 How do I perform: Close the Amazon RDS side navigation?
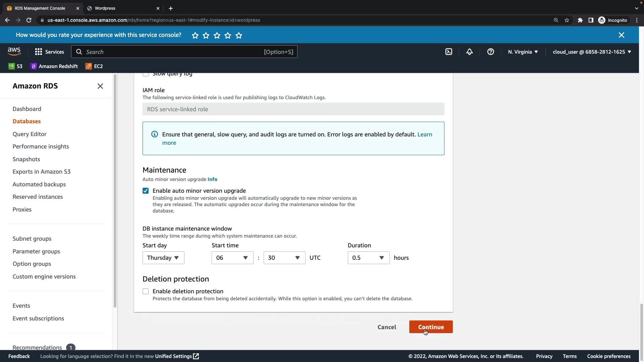click(100, 86)
